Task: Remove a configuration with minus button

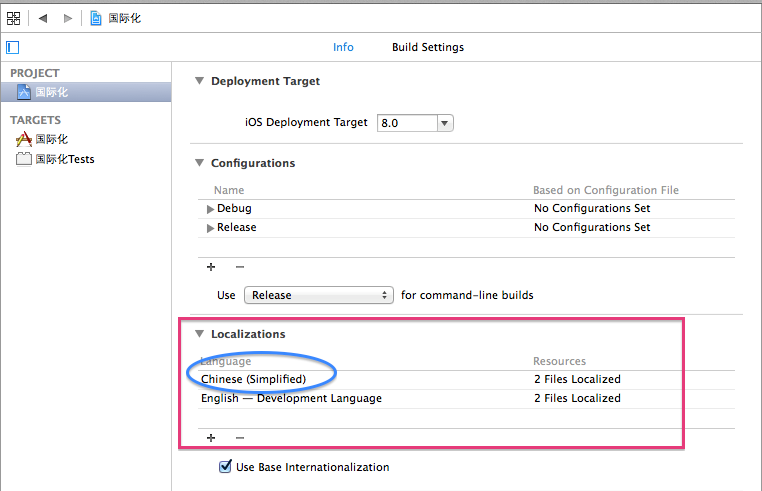Action: pos(240,267)
